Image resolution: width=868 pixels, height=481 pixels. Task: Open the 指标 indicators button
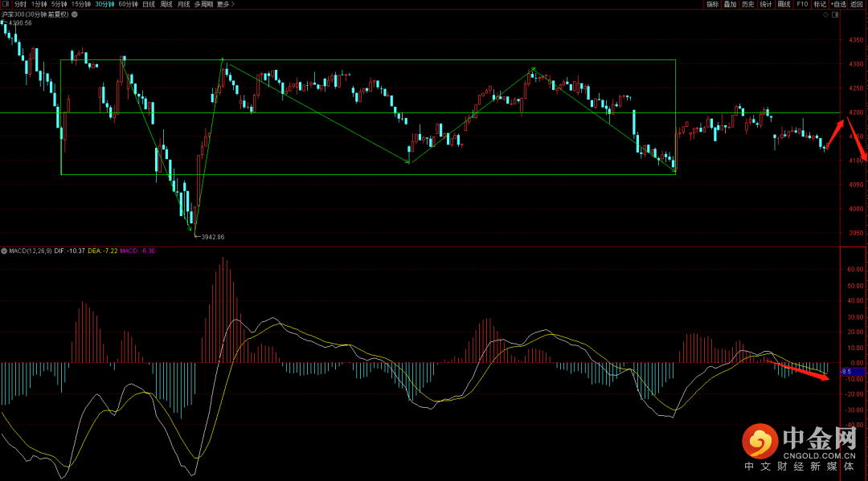(x=712, y=4)
